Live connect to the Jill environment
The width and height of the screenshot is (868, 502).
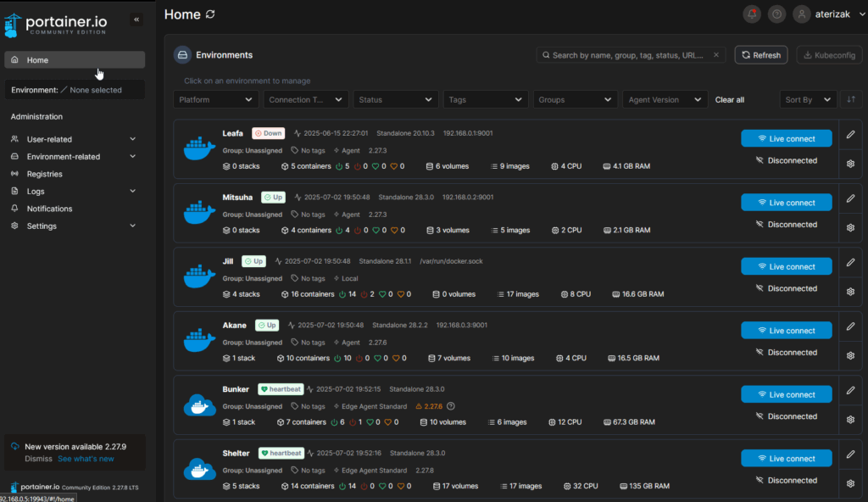coord(786,266)
